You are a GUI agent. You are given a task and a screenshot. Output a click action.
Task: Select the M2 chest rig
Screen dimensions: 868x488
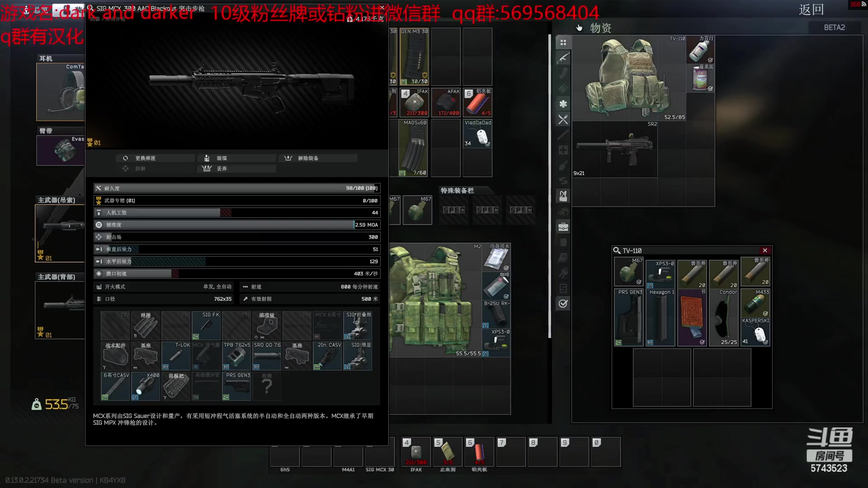(435, 300)
